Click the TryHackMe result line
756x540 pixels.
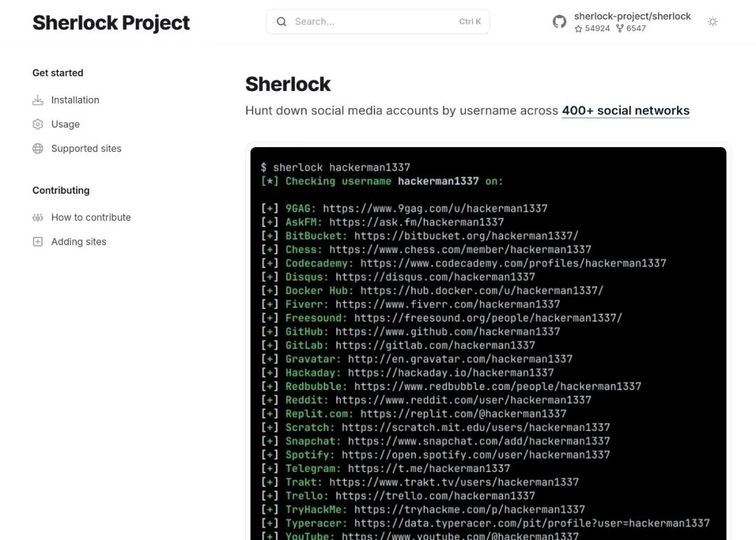(423, 510)
